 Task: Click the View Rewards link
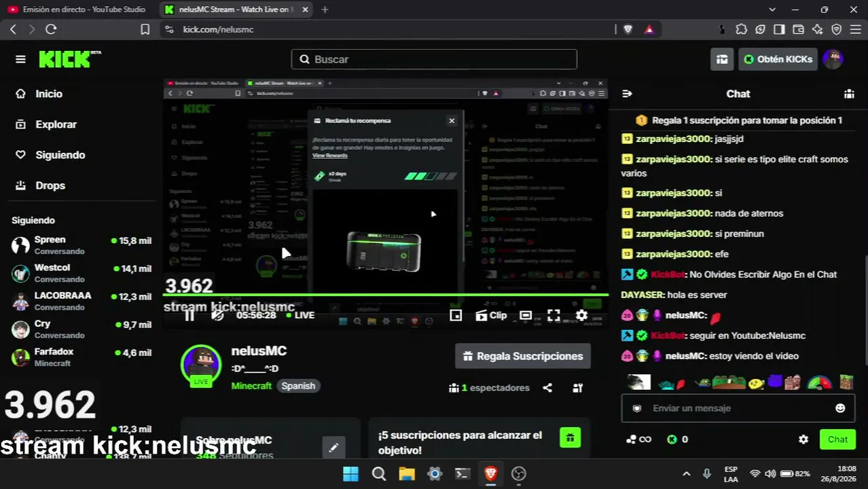pos(329,156)
